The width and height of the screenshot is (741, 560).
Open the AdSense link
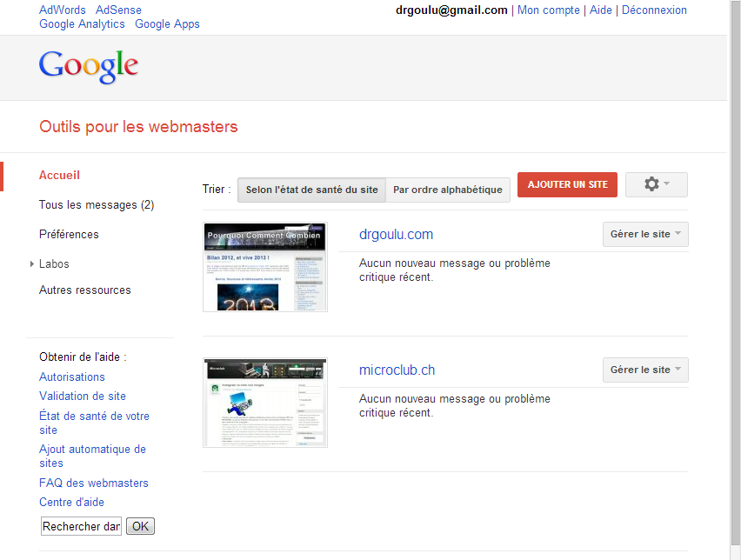click(x=118, y=10)
